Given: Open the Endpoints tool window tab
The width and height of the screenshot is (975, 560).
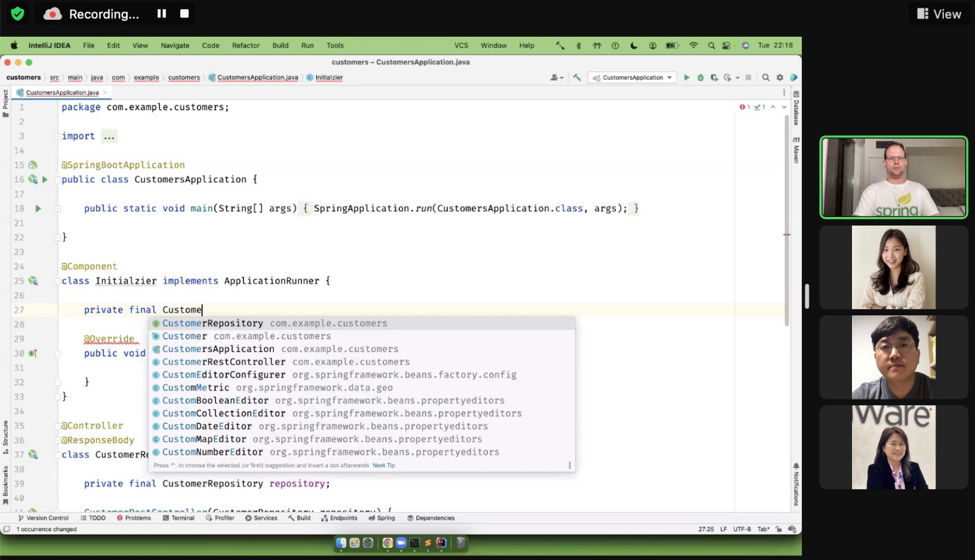Looking at the screenshot, I should coord(339,518).
